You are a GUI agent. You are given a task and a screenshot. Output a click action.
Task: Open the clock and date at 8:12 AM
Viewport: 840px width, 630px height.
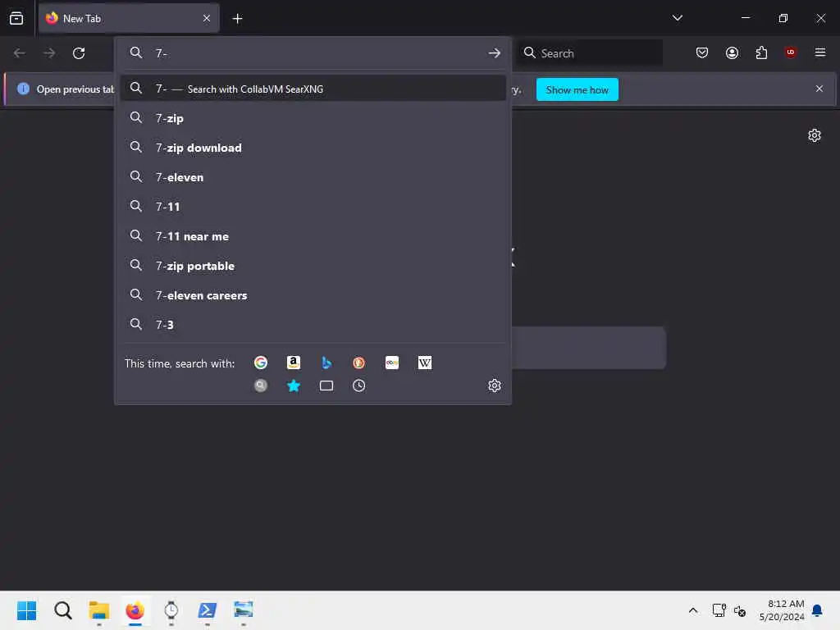pyautogui.click(x=782, y=610)
